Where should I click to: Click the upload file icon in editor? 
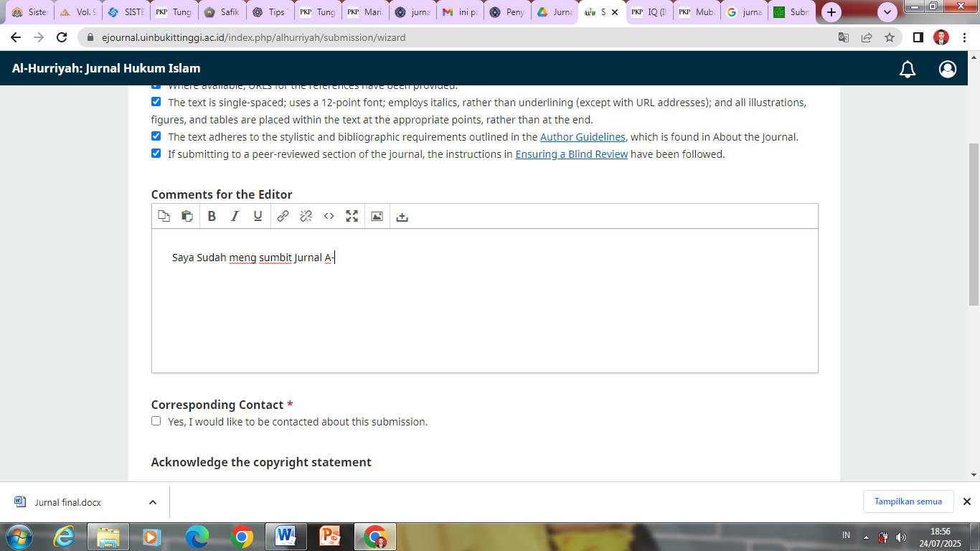point(402,217)
